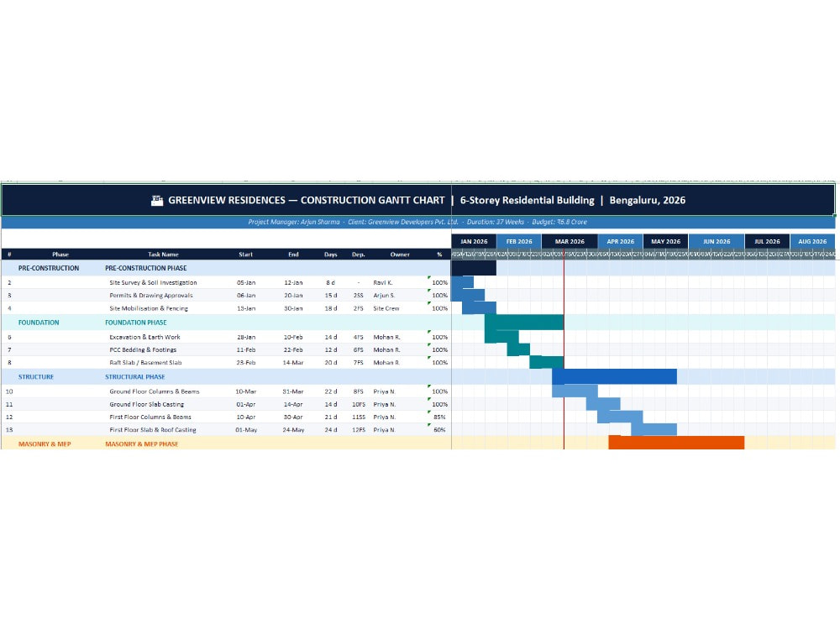The height and width of the screenshot is (630, 840).
Task: Select the Raft Slab / Basement Slab task
Action: click(145, 363)
